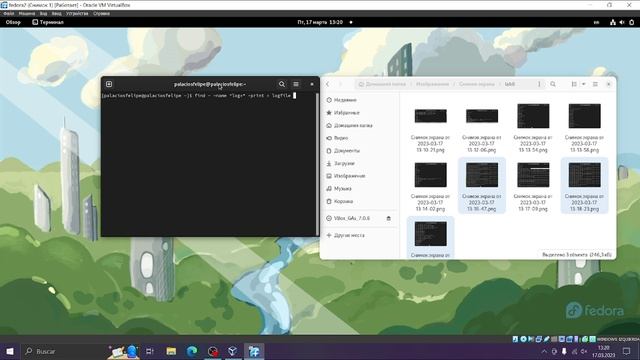Screen dimensions: 640x360
Task: Open Изображения folder in sidebar
Action: point(346,176)
